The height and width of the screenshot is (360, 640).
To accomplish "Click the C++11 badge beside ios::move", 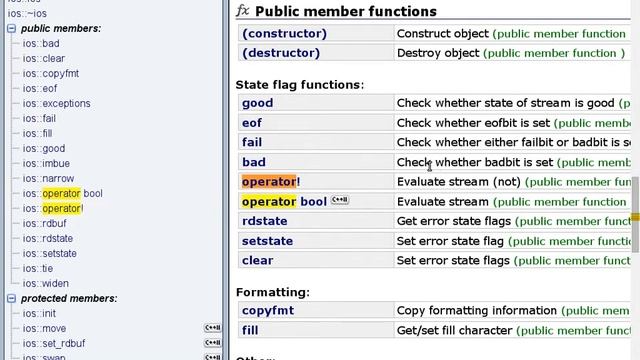I will (213, 328).
